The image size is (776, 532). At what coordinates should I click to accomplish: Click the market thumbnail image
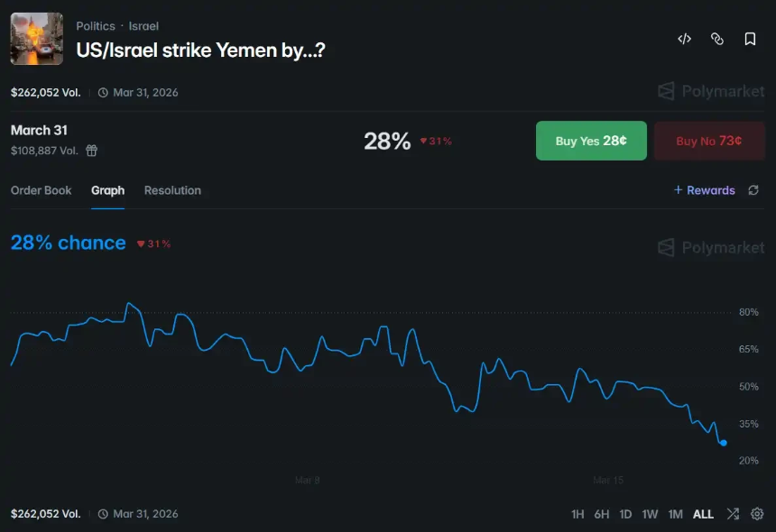pos(36,39)
